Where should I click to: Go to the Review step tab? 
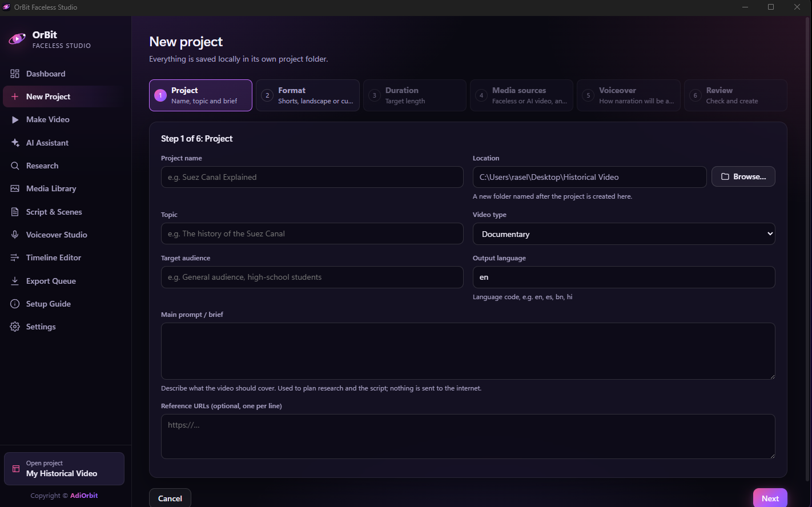point(735,95)
